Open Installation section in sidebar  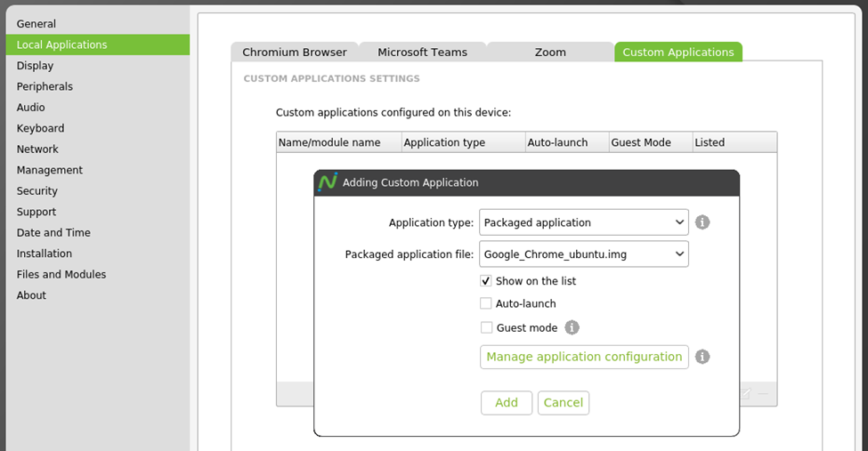point(97,254)
